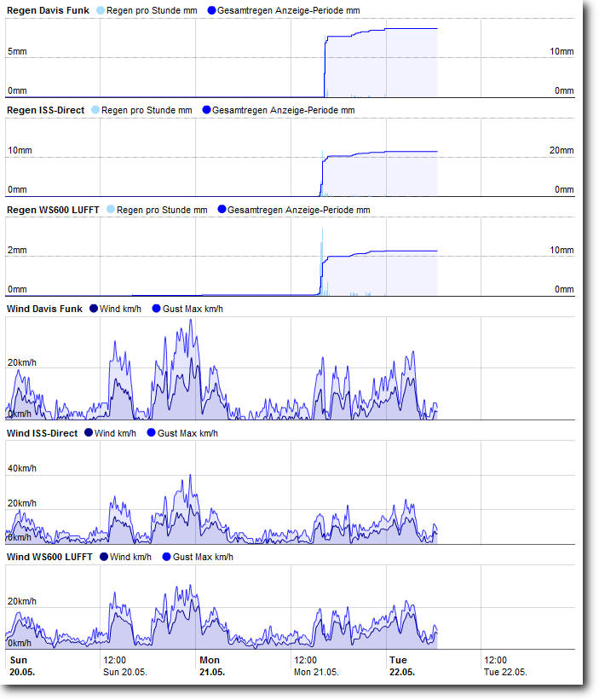The width and height of the screenshot is (599, 700).
Task: Click the '40km/h' axis label in Wind ISS-Direct
Action: point(22,468)
